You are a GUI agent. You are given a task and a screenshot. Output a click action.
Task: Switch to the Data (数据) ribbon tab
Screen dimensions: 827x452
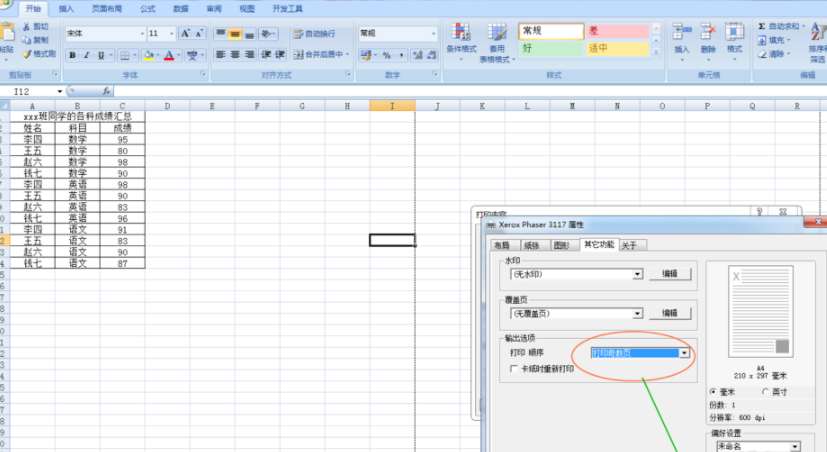tap(180, 9)
